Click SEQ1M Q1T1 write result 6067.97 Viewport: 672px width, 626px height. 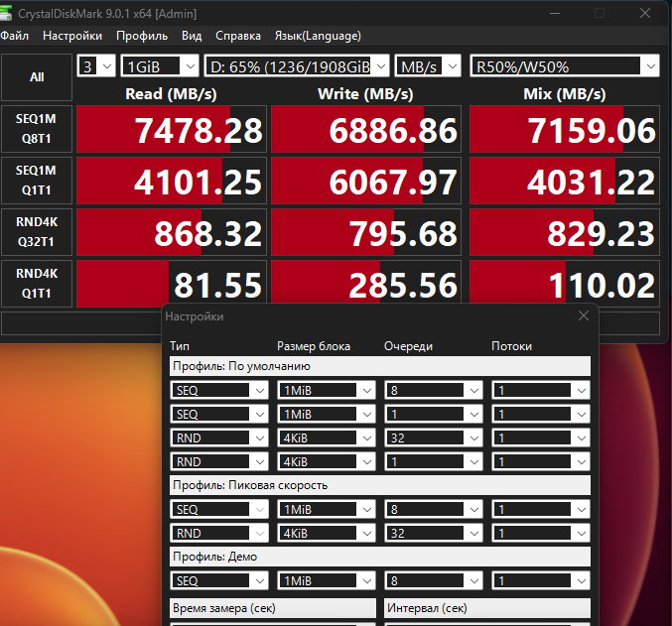pyautogui.click(x=366, y=181)
